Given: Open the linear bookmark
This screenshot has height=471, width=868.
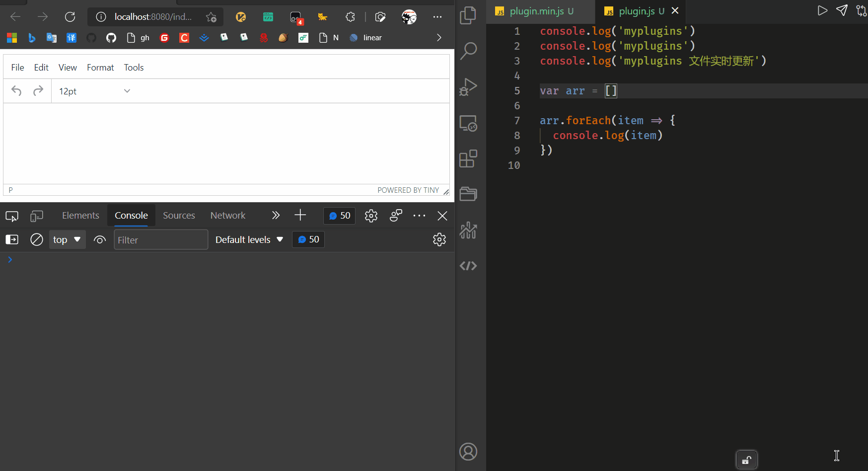Looking at the screenshot, I should [x=365, y=38].
